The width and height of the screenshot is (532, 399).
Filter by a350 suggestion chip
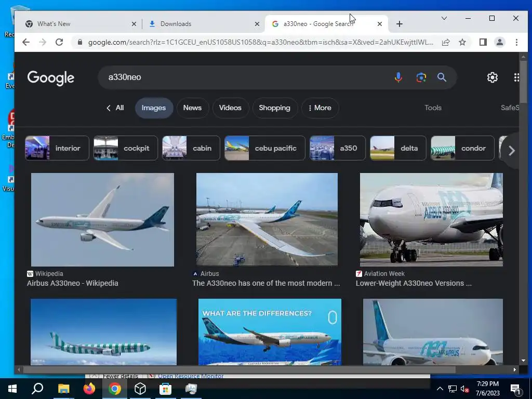338,148
